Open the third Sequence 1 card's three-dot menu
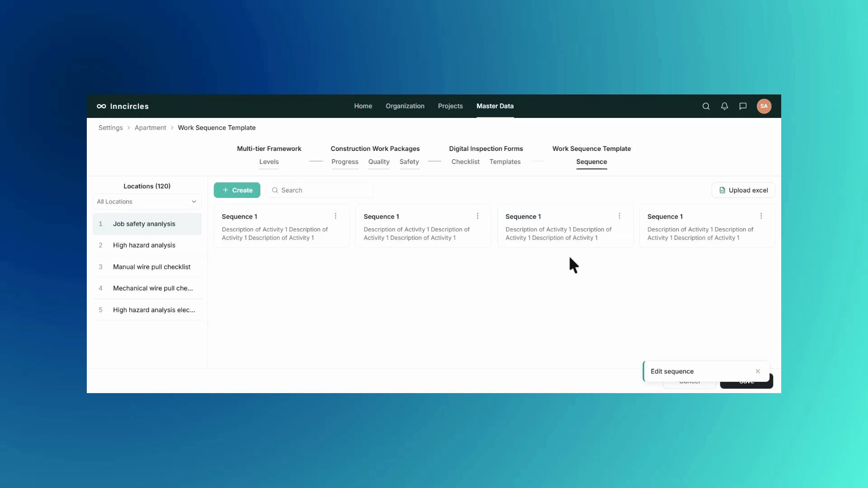 tap(619, 216)
